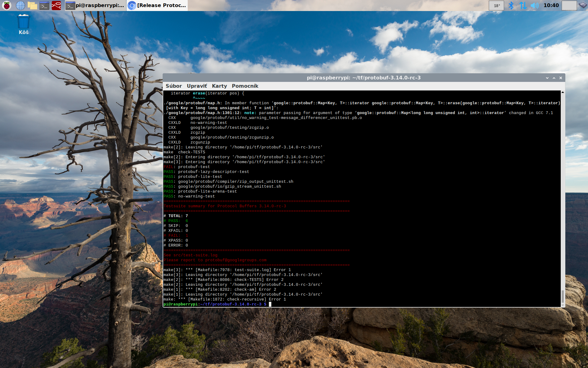Open the Súbor menu

click(174, 86)
